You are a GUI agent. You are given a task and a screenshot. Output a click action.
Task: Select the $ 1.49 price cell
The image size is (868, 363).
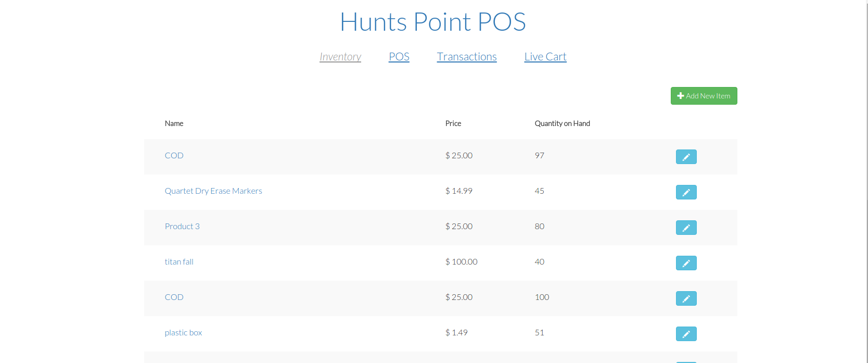(456, 332)
